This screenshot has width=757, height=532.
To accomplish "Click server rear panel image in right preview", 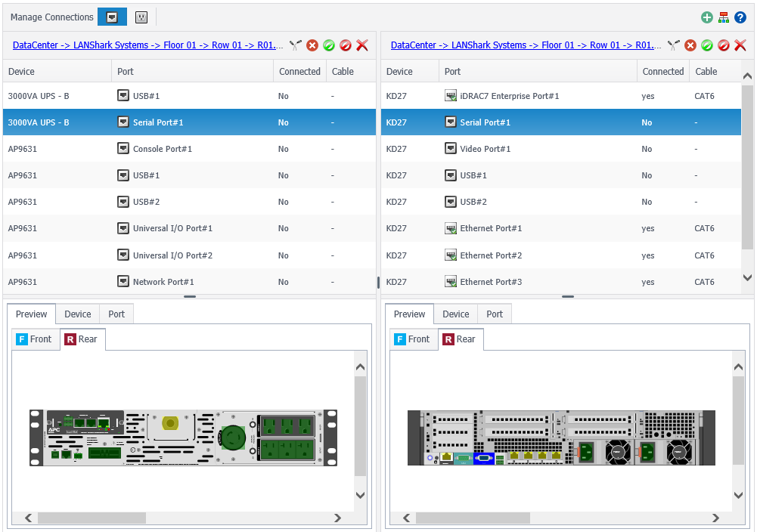I will point(561,438).
